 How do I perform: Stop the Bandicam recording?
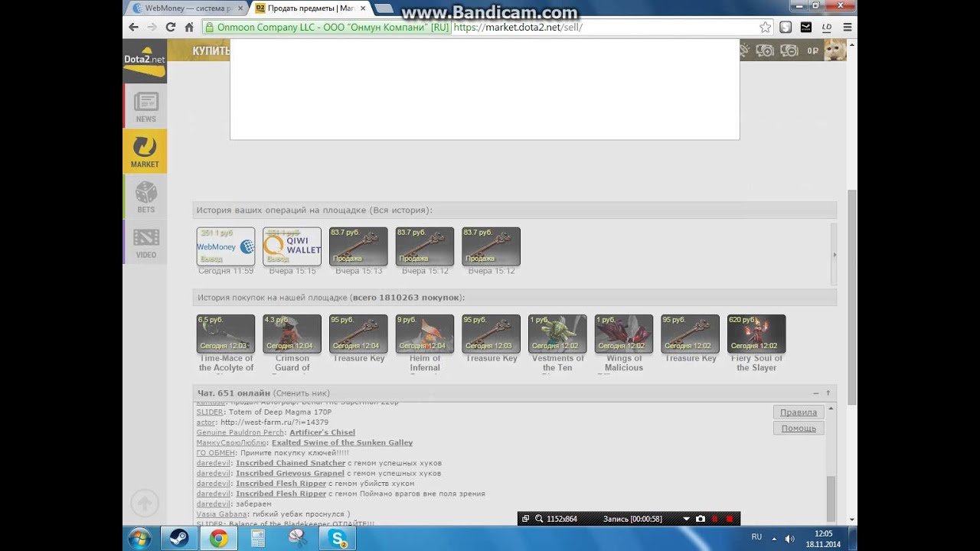729,519
